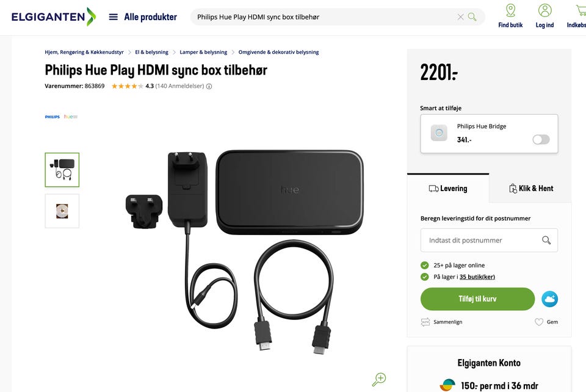
Task: Open Omgivende & dekorativ belysning breadcrumb
Action: (278, 53)
